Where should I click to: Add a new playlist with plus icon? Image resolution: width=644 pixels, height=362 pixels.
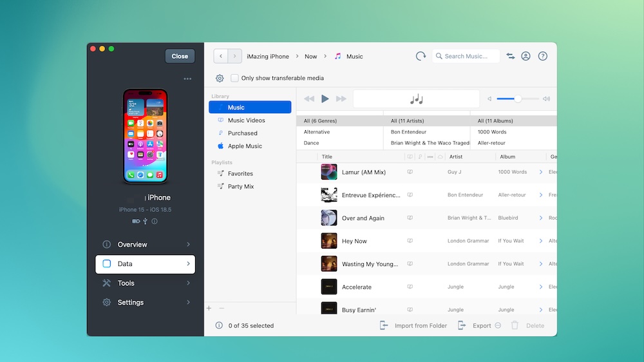[209, 308]
